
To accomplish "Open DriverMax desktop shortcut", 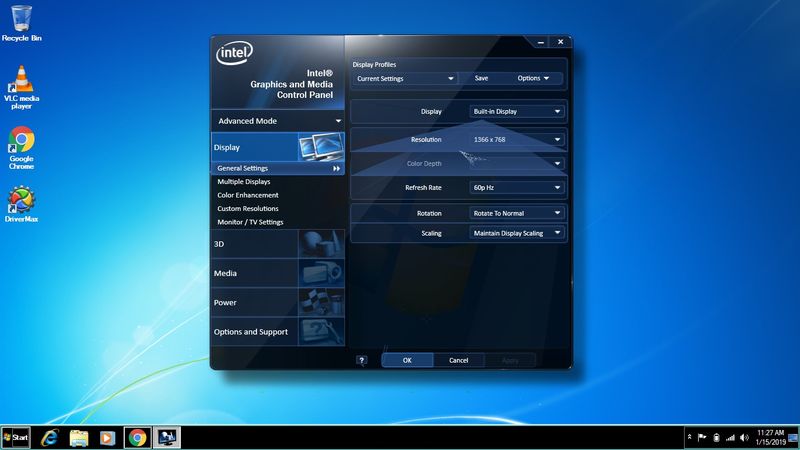I will [21, 204].
